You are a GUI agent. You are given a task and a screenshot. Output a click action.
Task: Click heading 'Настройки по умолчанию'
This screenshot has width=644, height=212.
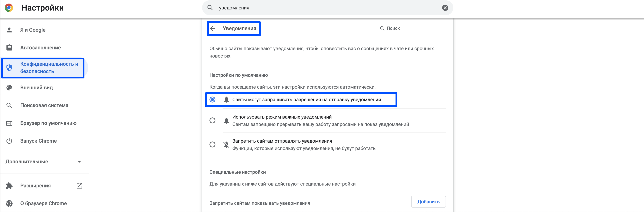pos(238,75)
